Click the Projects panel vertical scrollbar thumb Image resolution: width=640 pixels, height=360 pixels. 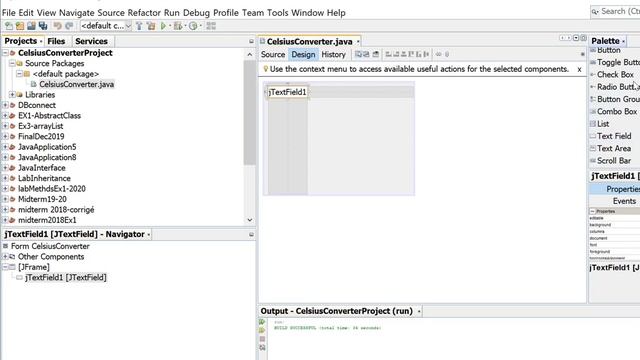(249, 112)
